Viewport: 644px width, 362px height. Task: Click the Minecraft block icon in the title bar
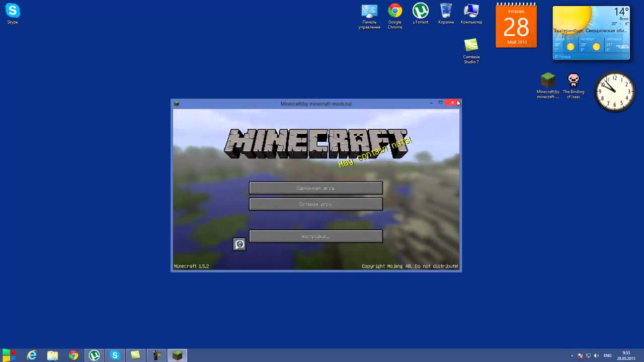click(x=177, y=104)
